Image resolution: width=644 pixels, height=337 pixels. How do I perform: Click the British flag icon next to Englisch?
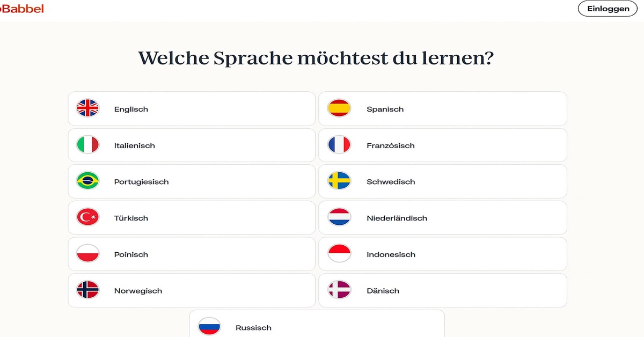tap(87, 108)
